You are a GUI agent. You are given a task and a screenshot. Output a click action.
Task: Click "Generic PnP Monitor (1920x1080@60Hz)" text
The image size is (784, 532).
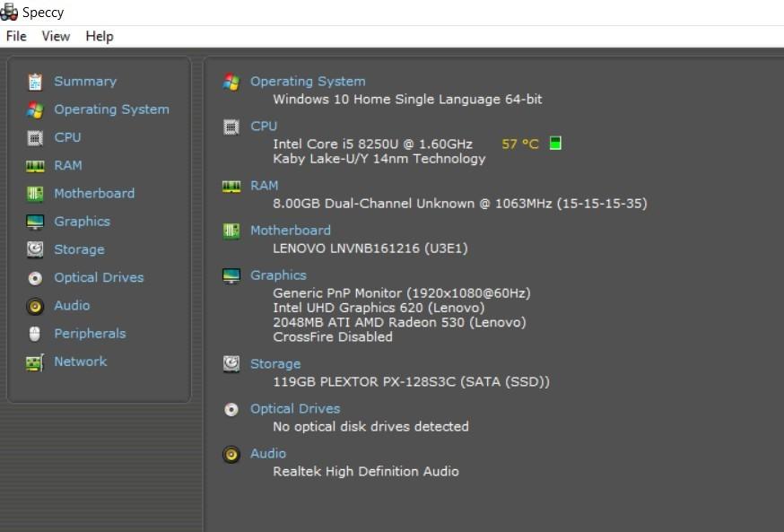click(x=402, y=293)
